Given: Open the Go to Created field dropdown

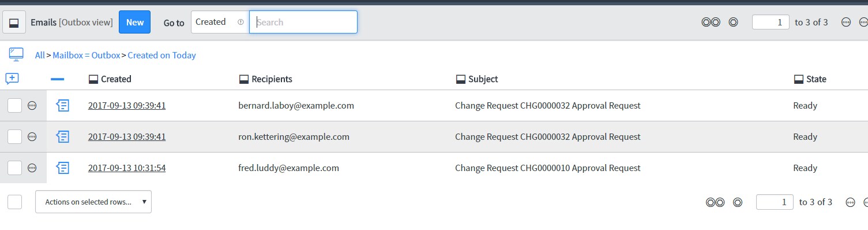Looking at the screenshot, I should pos(220,22).
